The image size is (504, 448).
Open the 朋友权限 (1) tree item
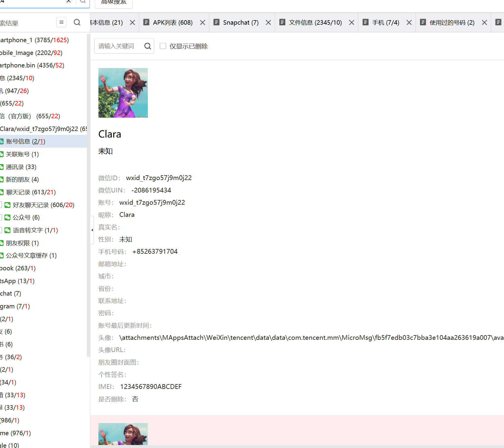[x=22, y=243]
